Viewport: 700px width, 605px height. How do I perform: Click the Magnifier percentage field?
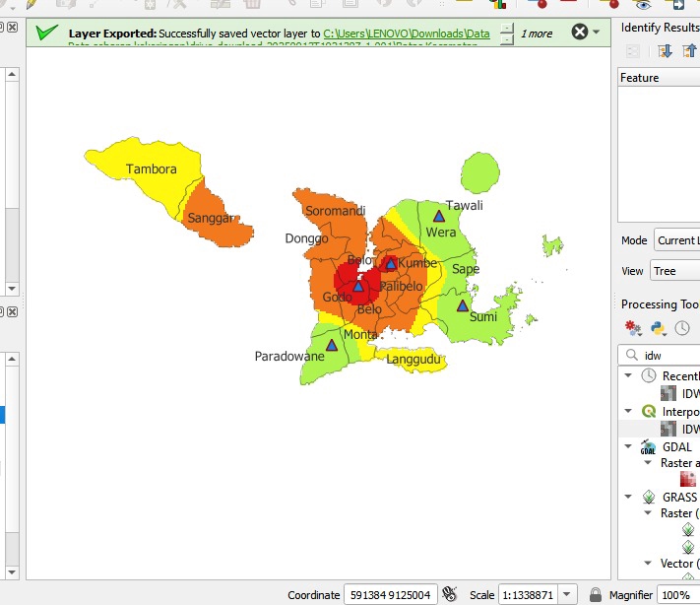click(677, 594)
